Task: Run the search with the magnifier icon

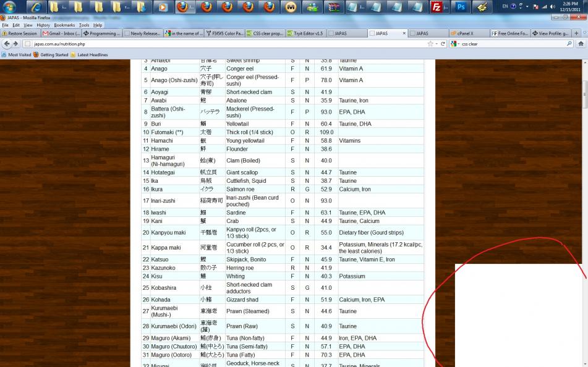Action: click(x=569, y=44)
